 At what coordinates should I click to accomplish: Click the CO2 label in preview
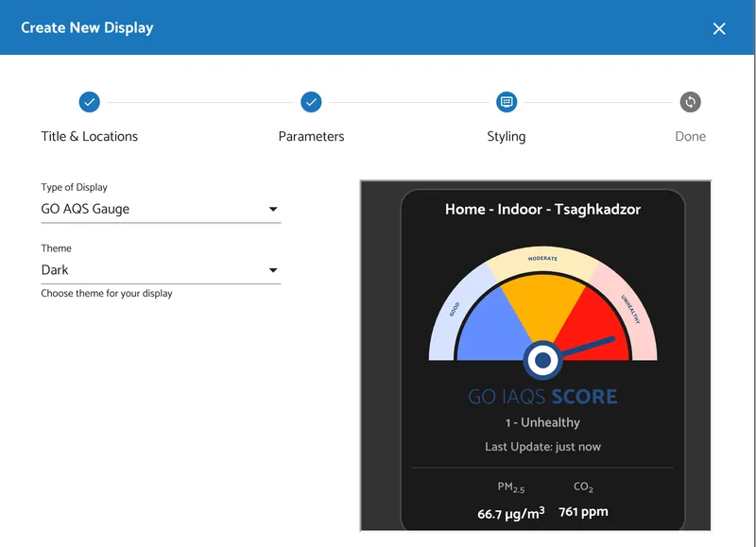click(x=583, y=487)
